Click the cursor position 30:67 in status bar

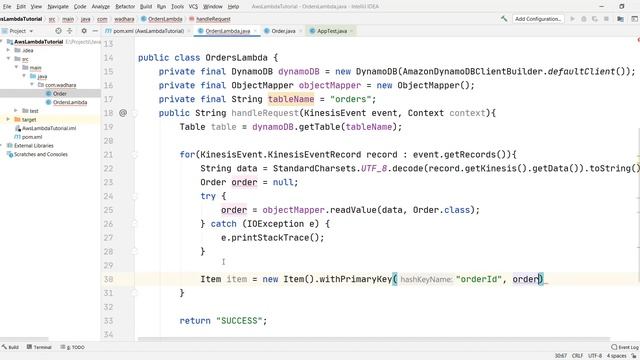(560, 356)
